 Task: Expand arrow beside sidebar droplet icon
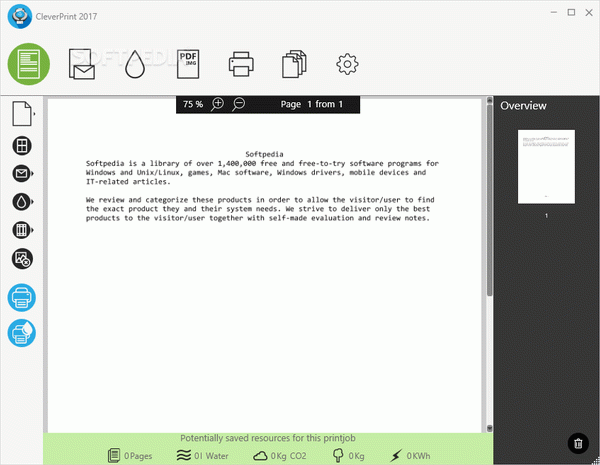(33, 202)
